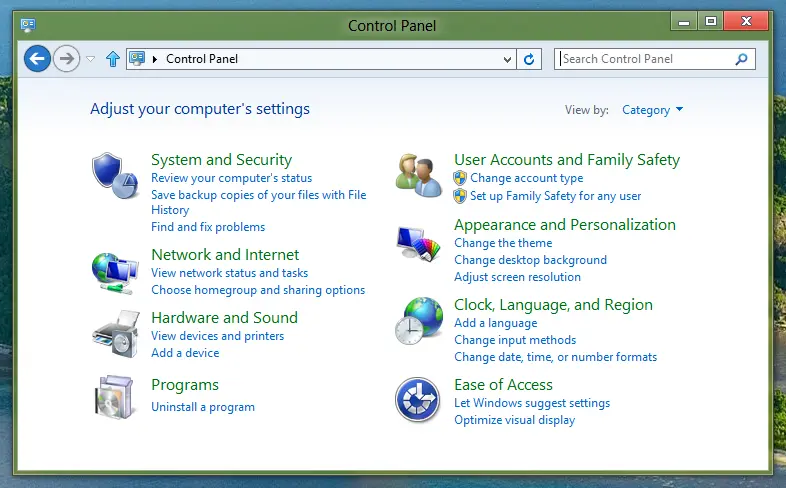Screen dimensions: 786x488
Task: Click Set up Family Safety for any user
Action: pyautogui.click(x=555, y=196)
